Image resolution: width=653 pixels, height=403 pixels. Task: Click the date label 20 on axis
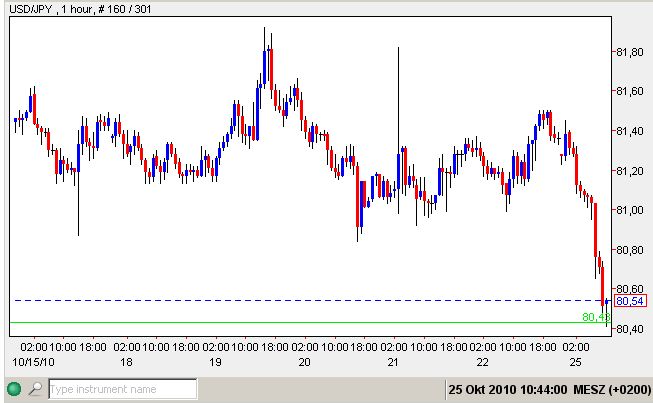click(x=304, y=362)
